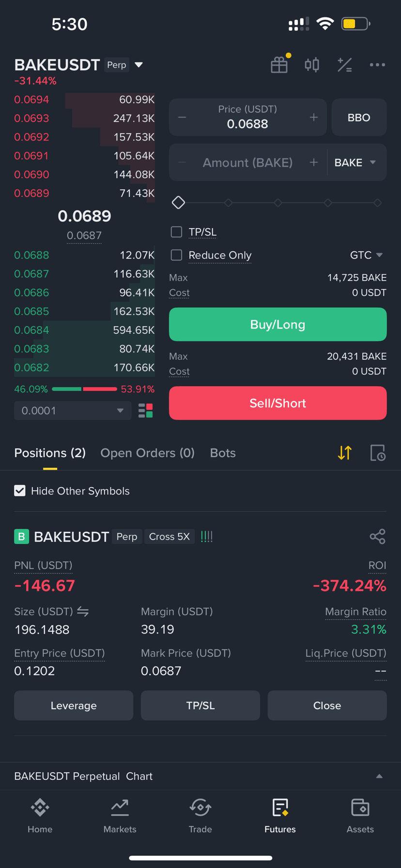Screen dimensions: 401x868
Task: Tap the diamond handle on amount slider
Action: [178, 202]
